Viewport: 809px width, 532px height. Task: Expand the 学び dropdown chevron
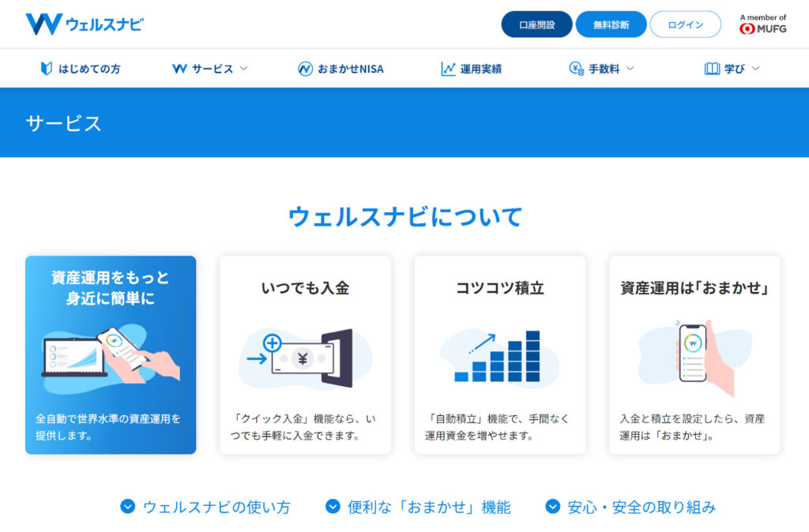click(756, 69)
